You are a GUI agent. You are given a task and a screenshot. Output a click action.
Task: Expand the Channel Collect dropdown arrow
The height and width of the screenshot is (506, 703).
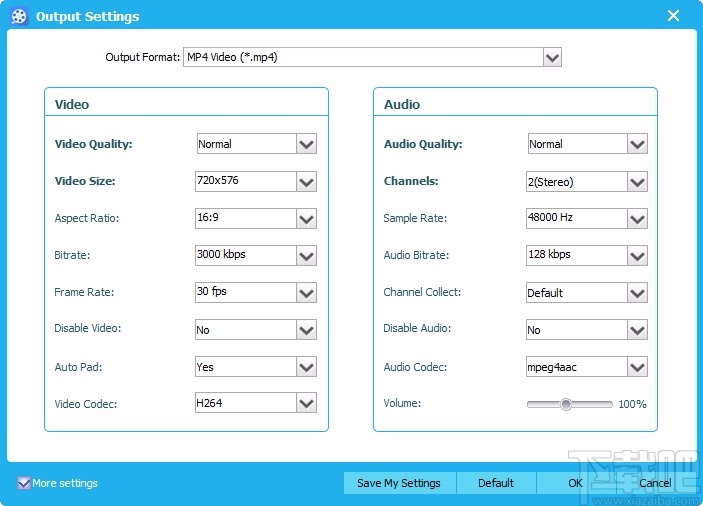(638, 293)
